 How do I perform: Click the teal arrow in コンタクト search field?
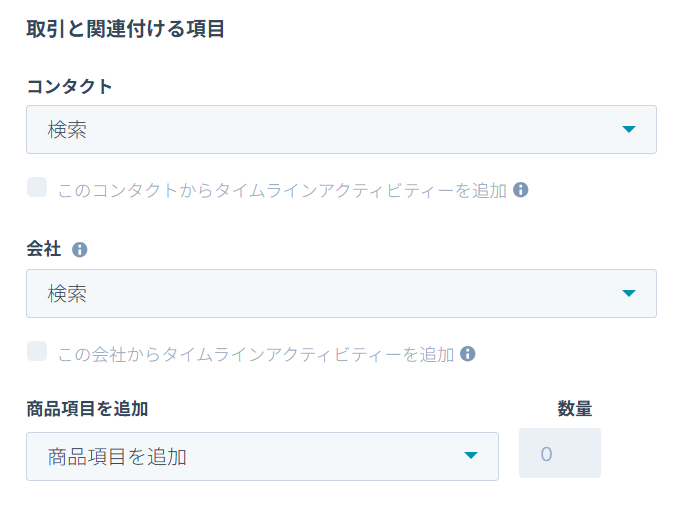pyautogui.click(x=628, y=130)
